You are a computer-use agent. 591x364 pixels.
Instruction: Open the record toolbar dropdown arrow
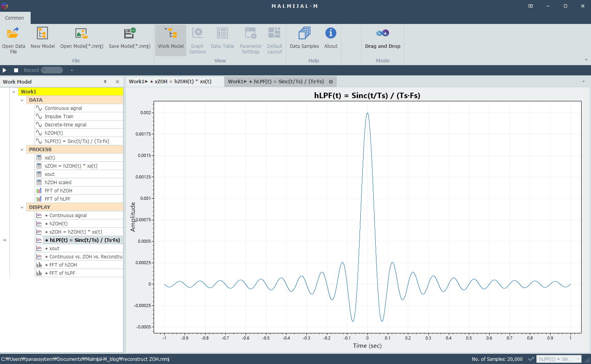tap(72, 70)
